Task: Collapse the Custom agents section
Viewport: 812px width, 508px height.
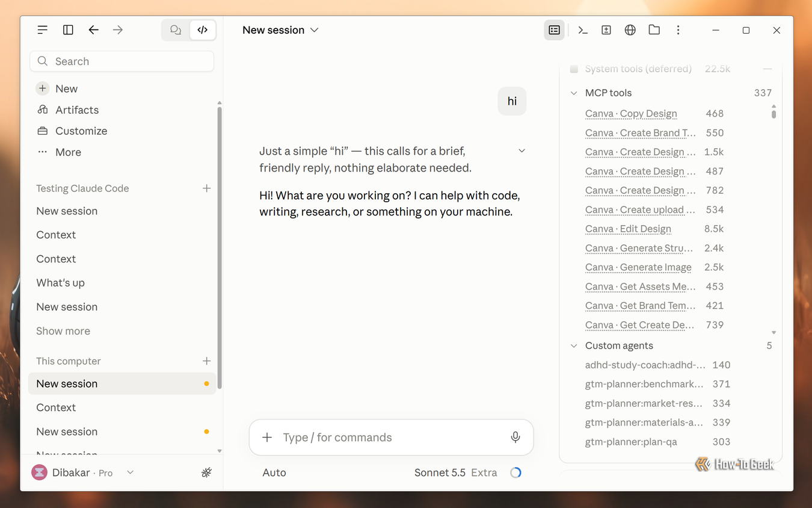Action: [x=574, y=346]
